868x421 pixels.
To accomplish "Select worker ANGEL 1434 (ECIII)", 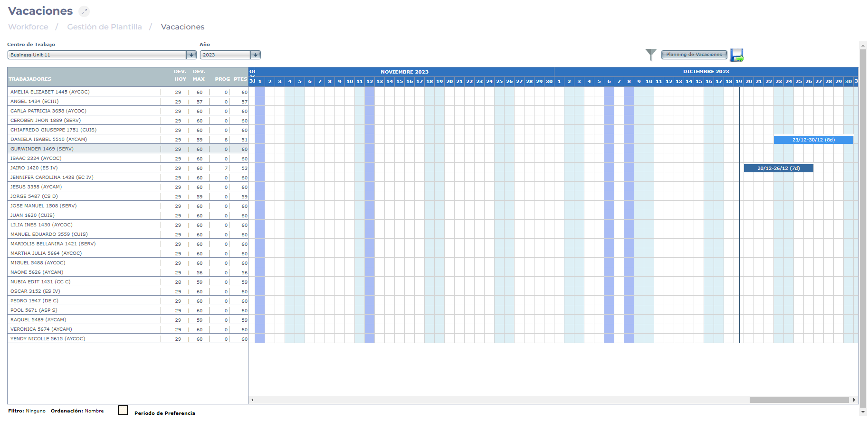I will tap(35, 101).
